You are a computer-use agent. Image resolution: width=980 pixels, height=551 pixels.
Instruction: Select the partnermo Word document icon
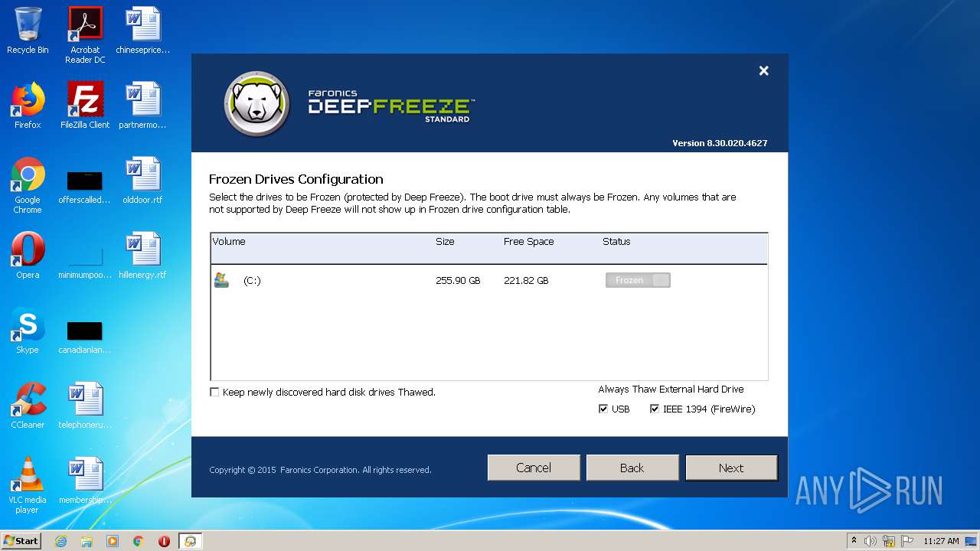point(142,106)
